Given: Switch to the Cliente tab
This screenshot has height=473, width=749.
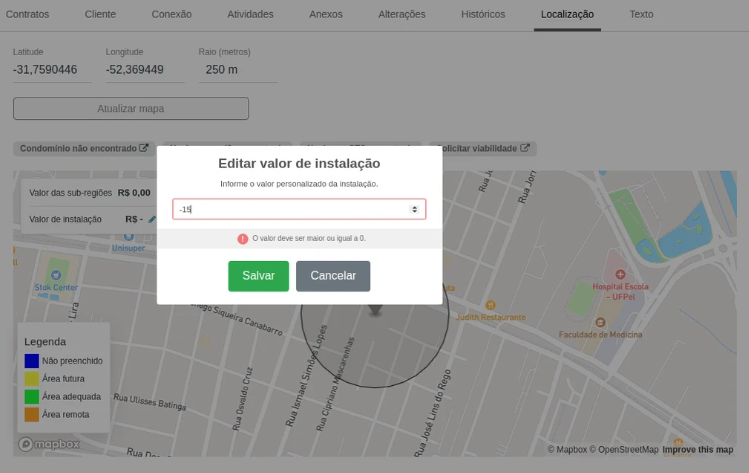Looking at the screenshot, I should click(100, 14).
